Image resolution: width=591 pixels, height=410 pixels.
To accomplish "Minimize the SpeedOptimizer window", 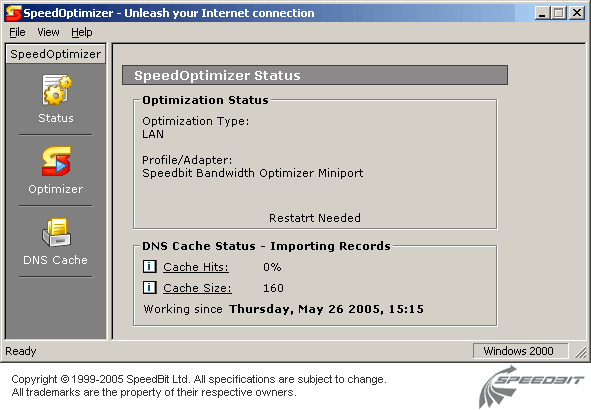I will pos(542,13).
